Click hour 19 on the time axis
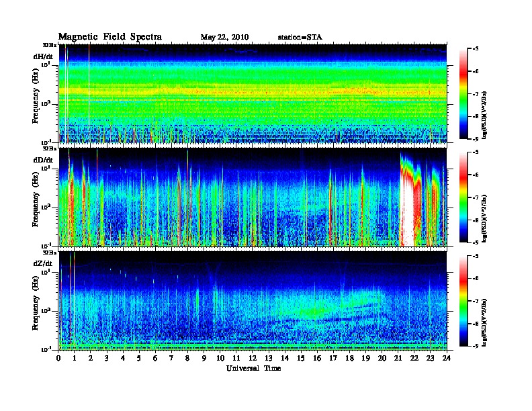The image size is (532, 411). coord(365,358)
